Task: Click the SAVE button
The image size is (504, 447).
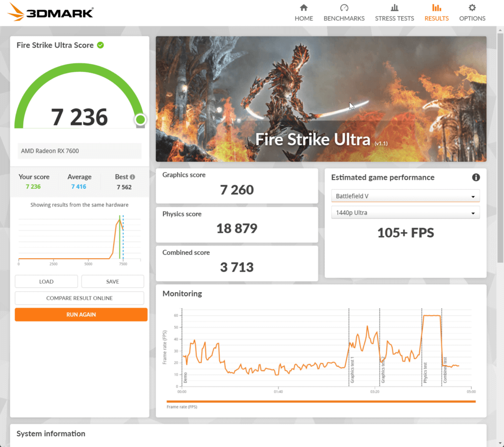Action: (x=112, y=282)
